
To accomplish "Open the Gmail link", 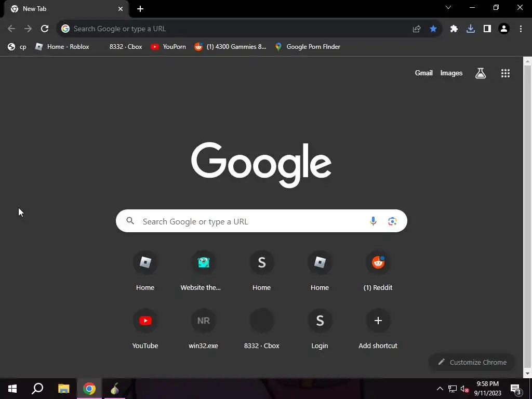I will [424, 73].
